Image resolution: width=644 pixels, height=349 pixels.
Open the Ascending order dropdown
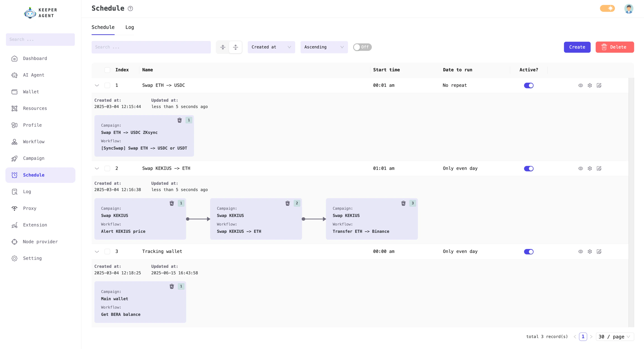pos(324,47)
